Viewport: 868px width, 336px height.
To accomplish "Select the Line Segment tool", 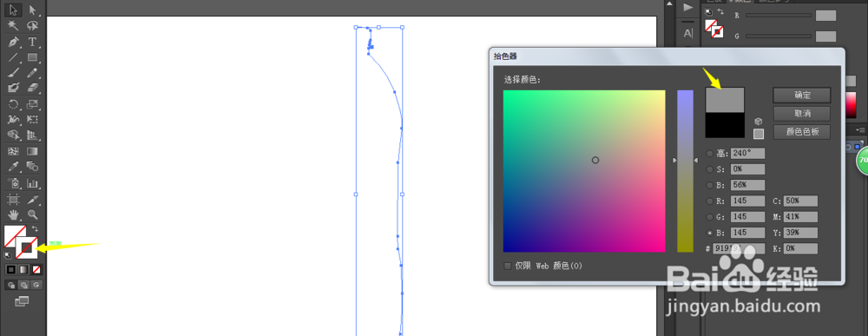I will (14, 57).
